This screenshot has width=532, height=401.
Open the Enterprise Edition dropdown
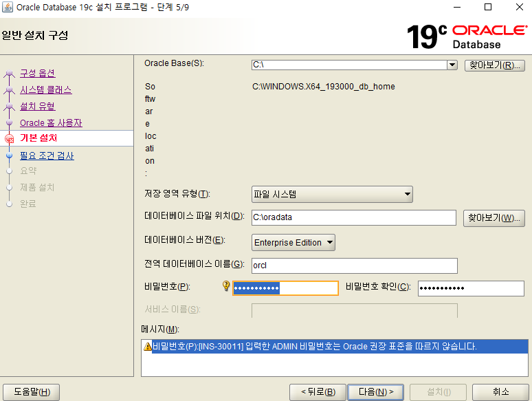click(x=293, y=242)
